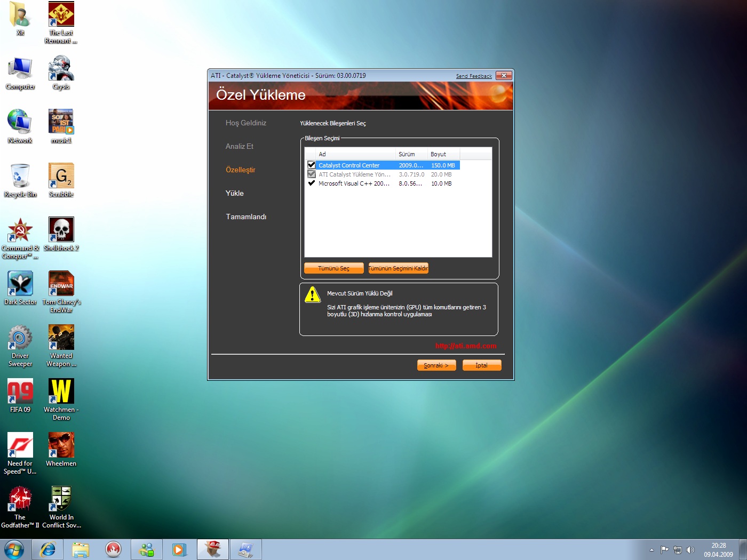Open the Xit folder desktop icon

pyautogui.click(x=20, y=18)
